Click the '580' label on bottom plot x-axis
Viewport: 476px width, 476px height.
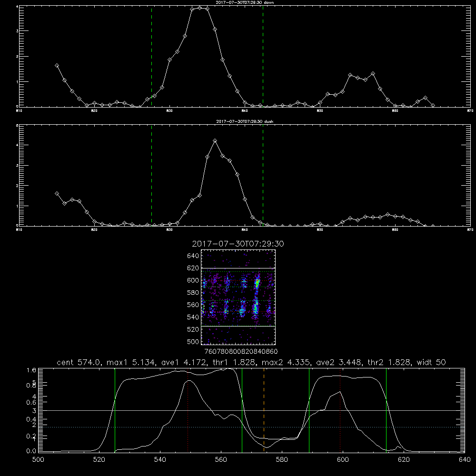[282, 460]
